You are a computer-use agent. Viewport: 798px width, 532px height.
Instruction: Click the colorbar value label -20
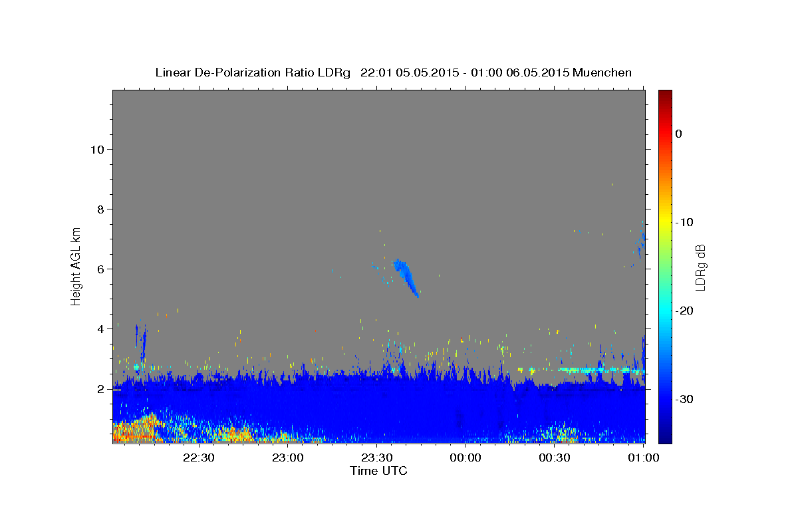click(684, 311)
